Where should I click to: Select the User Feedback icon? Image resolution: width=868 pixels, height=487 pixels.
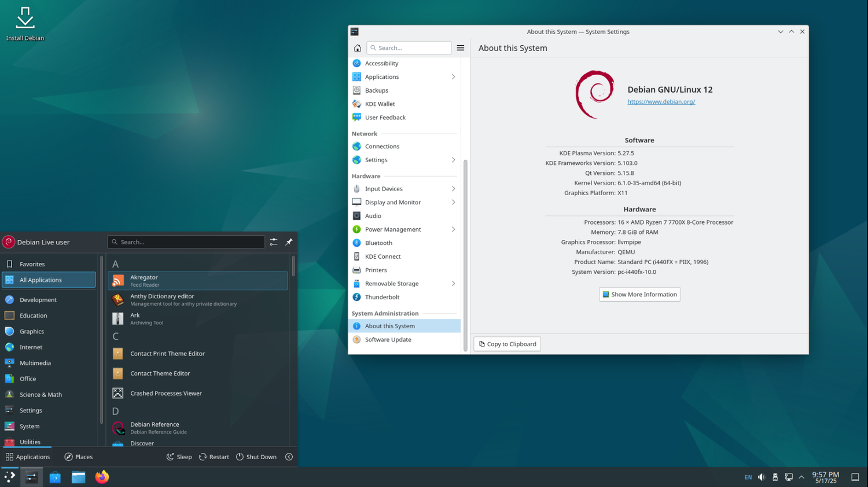pos(356,118)
